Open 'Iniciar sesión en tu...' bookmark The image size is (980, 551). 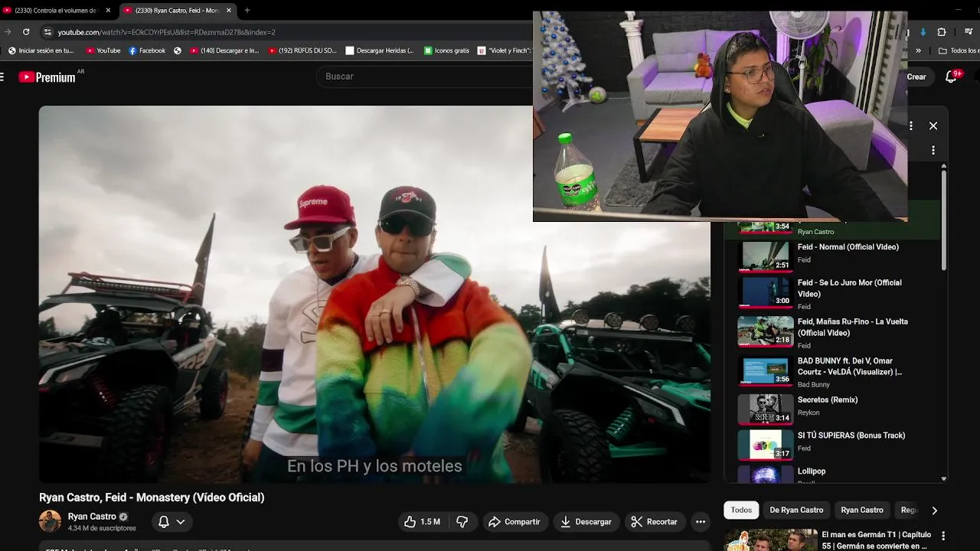(41, 51)
